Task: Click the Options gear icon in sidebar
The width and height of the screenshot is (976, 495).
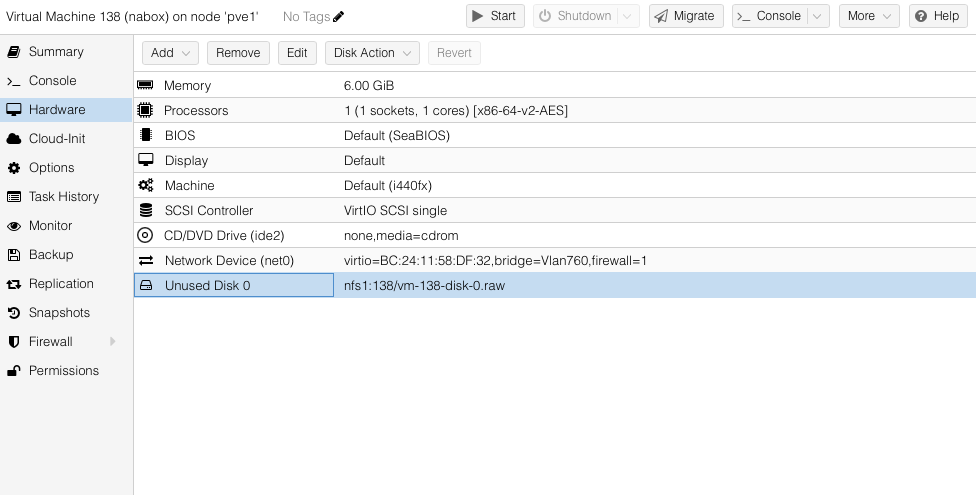Action: [14, 167]
